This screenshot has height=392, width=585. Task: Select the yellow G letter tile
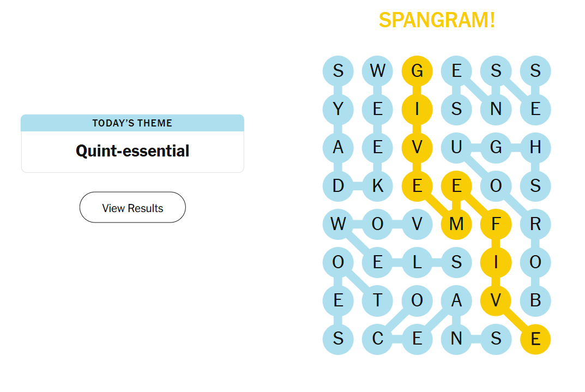[417, 71]
